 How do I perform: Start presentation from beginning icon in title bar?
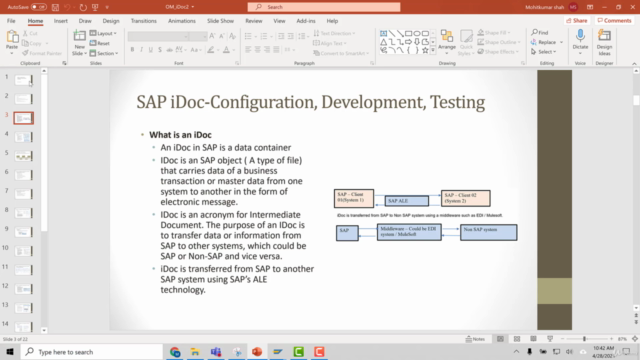(95, 7)
